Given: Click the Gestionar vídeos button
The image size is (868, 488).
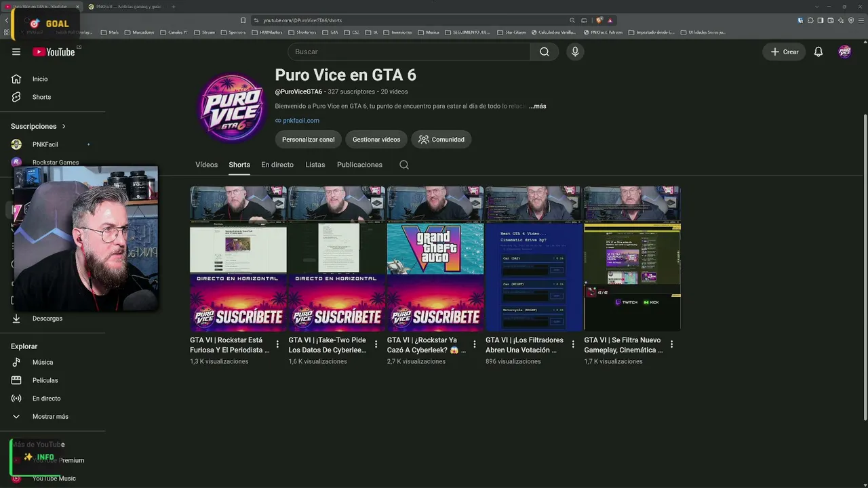Looking at the screenshot, I should pyautogui.click(x=376, y=140).
